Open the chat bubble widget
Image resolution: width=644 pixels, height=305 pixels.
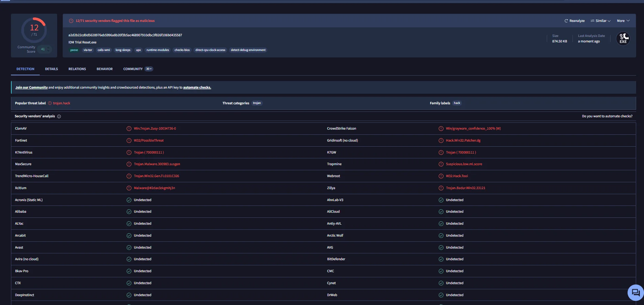[635, 293]
